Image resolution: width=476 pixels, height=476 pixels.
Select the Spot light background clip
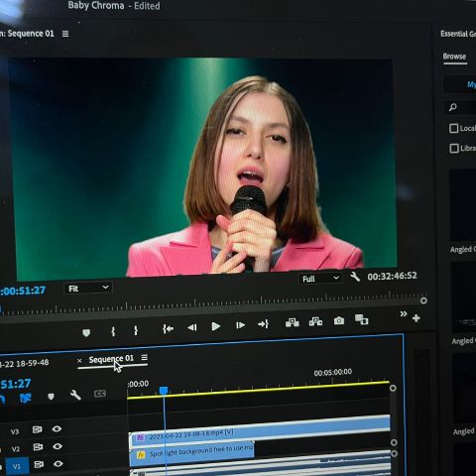[192, 453]
